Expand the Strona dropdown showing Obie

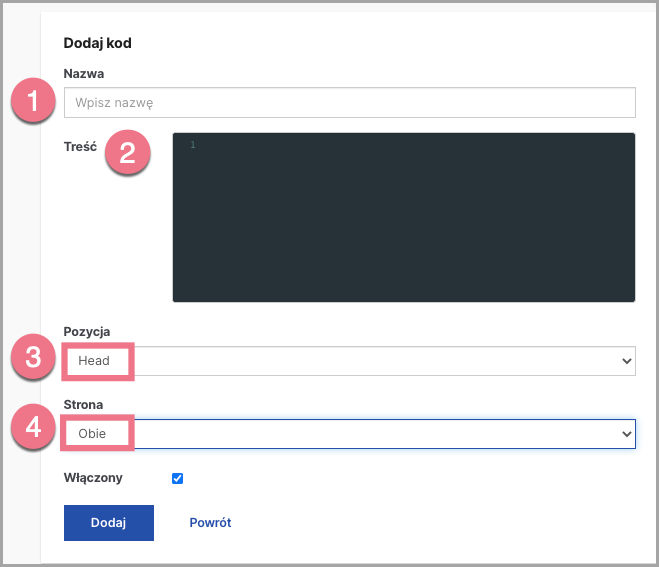[349, 434]
